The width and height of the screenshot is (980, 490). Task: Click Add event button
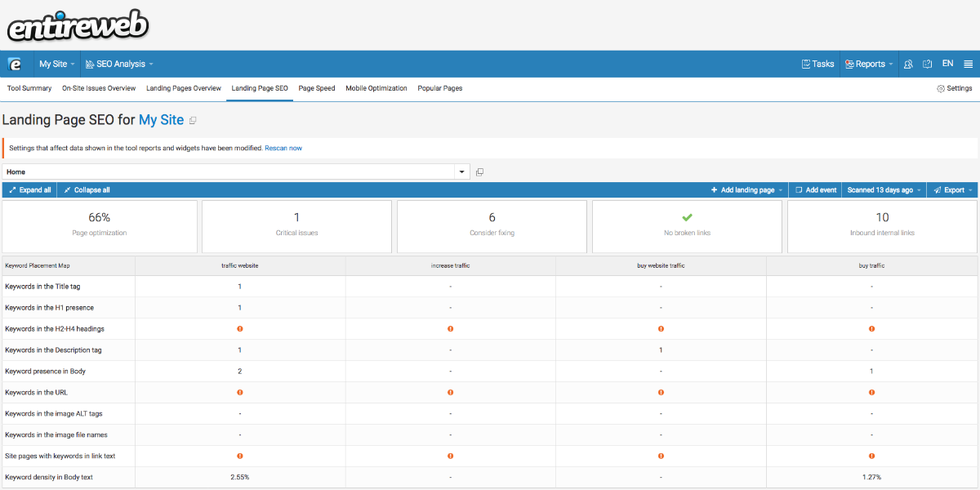point(816,189)
